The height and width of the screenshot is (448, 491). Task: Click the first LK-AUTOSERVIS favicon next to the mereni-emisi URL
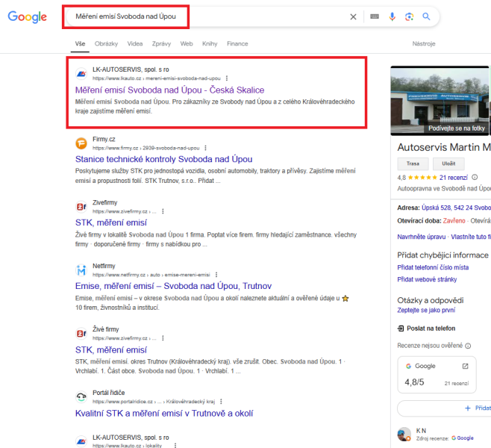pos(81,74)
